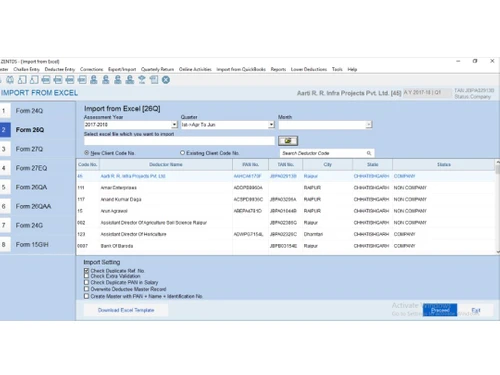This screenshot has width=500, height=375.
Task: Click the document list icon beside the round X
Action: 154,80
